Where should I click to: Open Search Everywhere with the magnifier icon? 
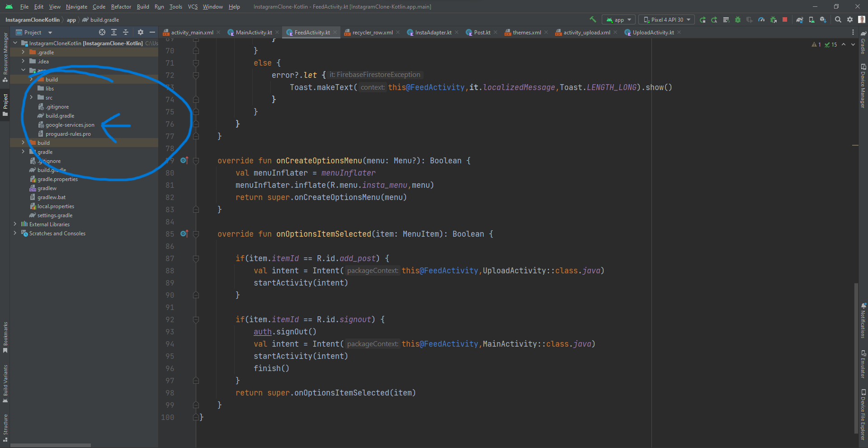pos(838,20)
